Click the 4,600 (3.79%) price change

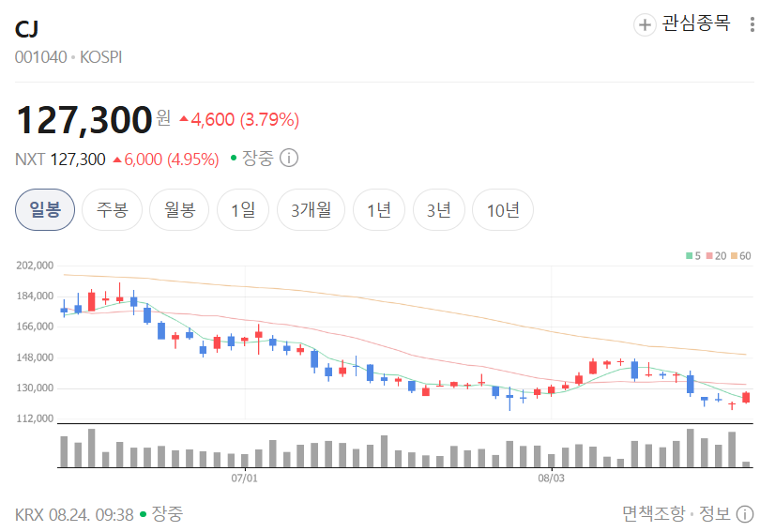239,120
